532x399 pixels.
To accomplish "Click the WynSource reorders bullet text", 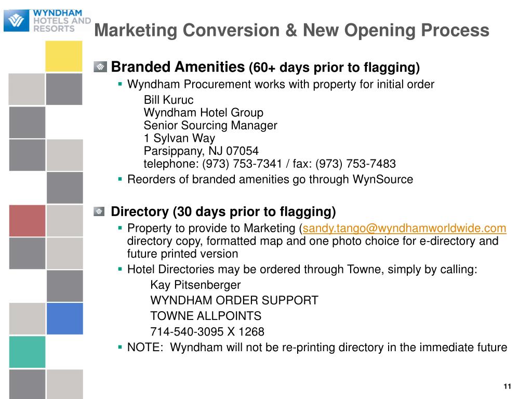I will (270, 179).
